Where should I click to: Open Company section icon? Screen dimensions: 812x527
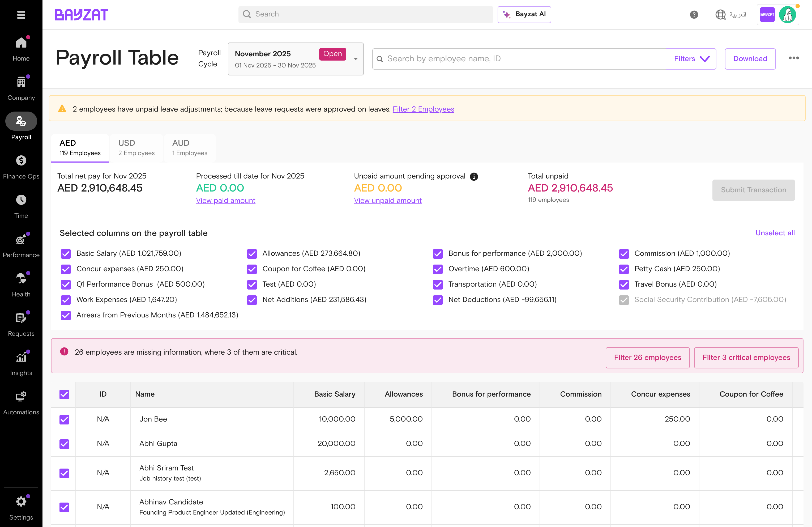click(21, 82)
